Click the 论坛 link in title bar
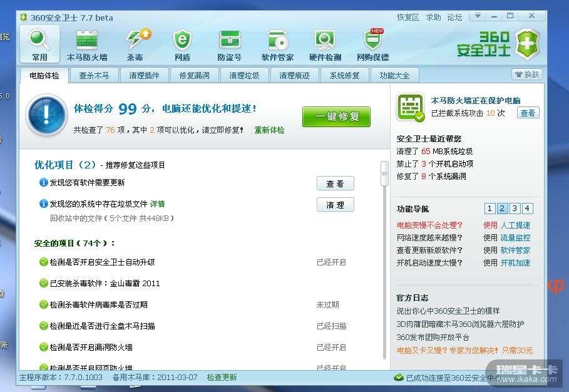The height and width of the screenshot is (392, 569). 454,17
